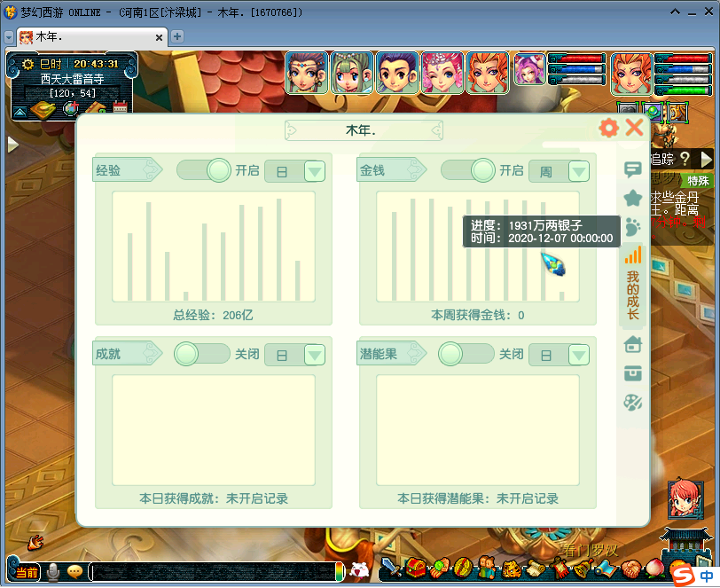720x588 pixels.
Task: Open the gold compass map icon
Action: tap(43, 110)
